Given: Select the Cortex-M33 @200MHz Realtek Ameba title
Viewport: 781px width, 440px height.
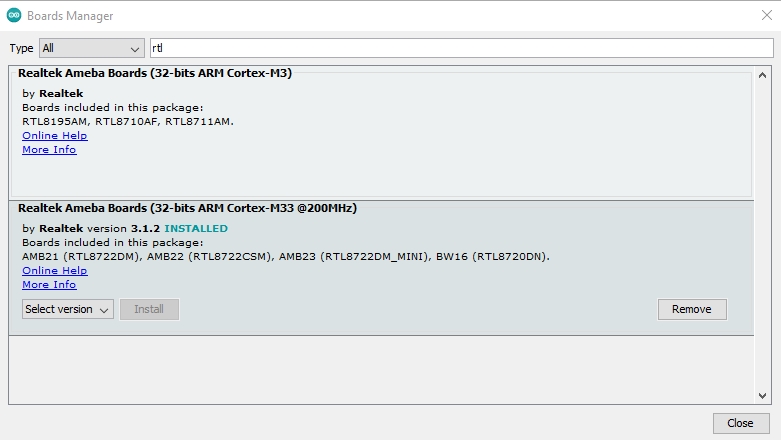Looking at the screenshot, I should (187, 208).
